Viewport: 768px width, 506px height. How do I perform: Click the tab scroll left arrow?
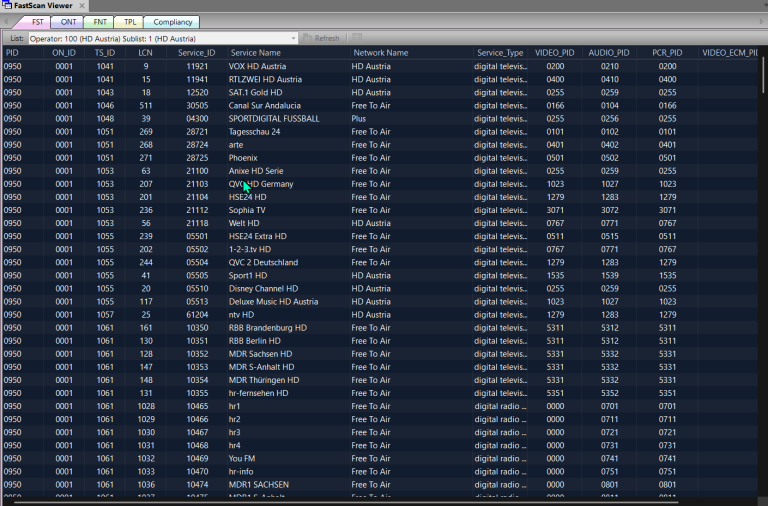point(6,22)
